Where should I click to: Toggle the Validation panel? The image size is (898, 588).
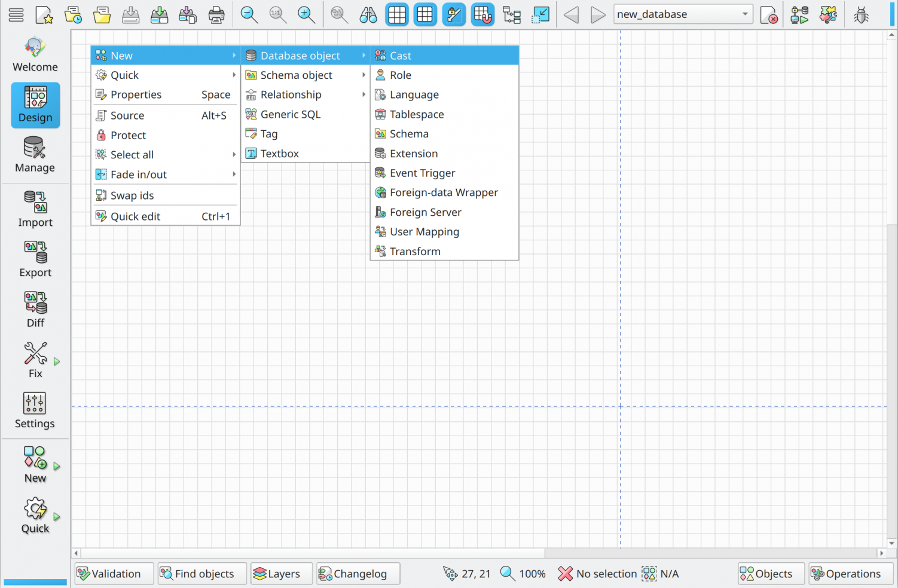click(x=114, y=574)
